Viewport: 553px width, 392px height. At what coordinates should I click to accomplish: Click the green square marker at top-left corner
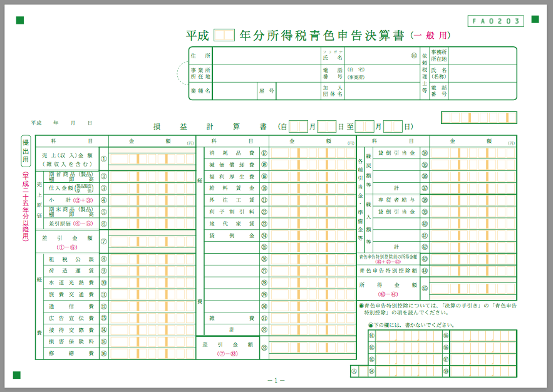19,20
